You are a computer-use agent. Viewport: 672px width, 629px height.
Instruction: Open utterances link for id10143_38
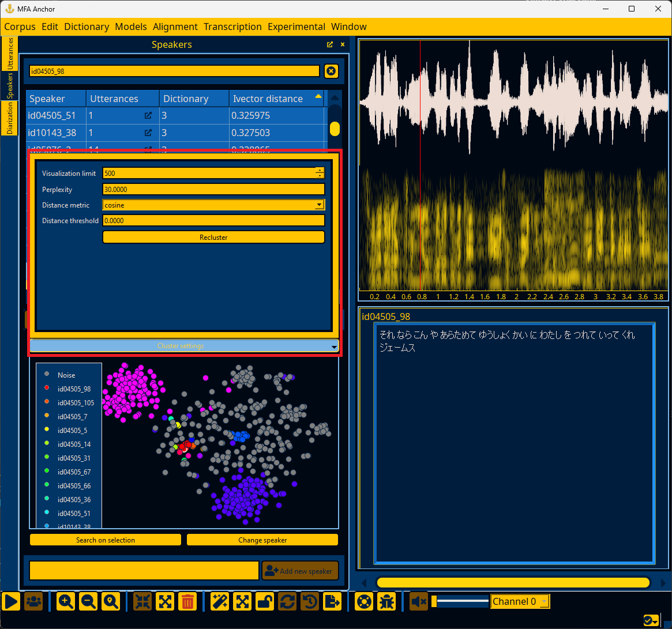(148, 133)
